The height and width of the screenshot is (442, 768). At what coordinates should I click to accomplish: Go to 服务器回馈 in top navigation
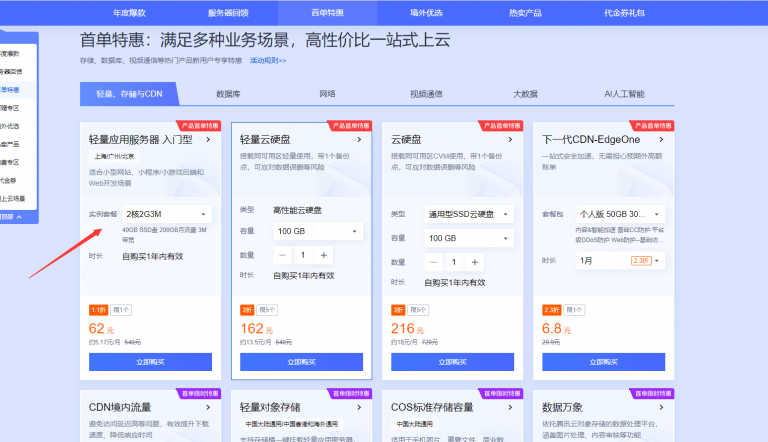pyautogui.click(x=228, y=13)
